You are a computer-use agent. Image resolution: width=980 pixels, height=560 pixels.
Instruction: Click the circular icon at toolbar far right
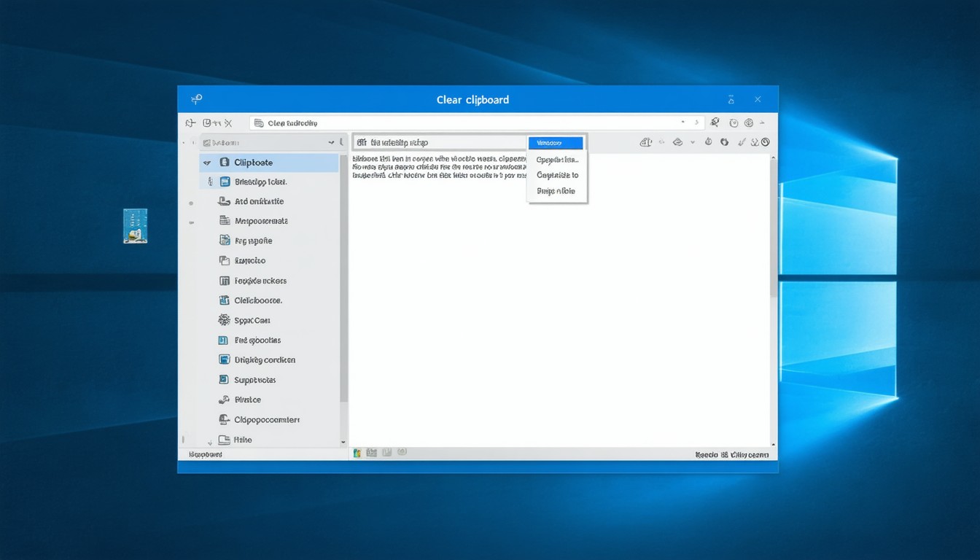point(765,142)
